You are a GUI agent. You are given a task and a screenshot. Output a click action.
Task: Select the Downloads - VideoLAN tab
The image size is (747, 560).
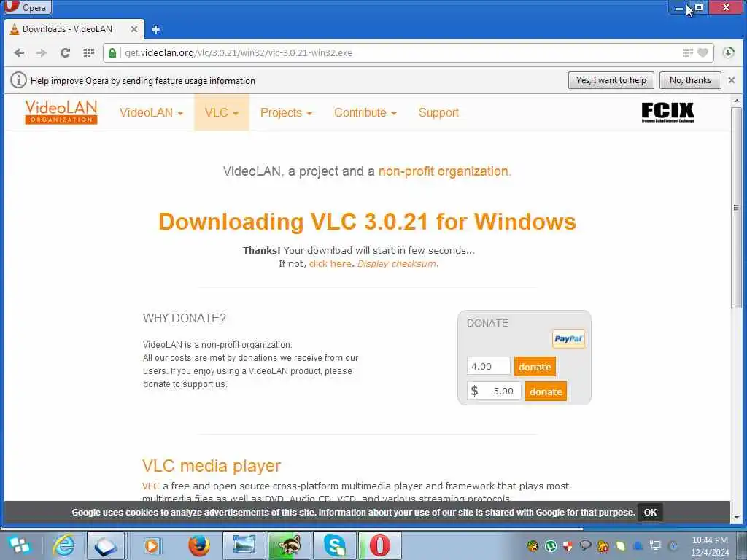[74, 29]
